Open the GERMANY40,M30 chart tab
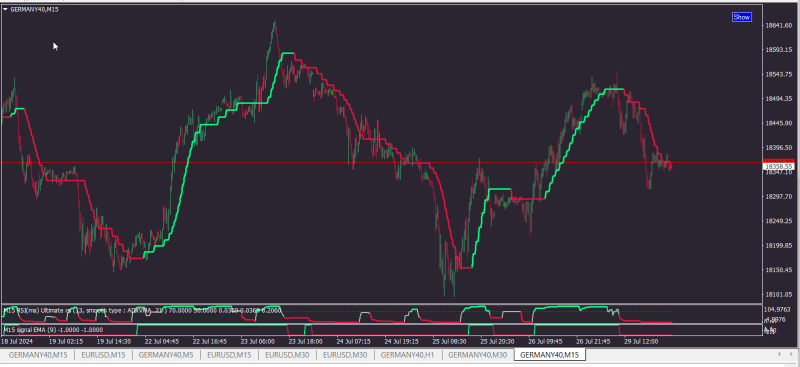The width and height of the screenshot is (800, 367). click(478, 354)
